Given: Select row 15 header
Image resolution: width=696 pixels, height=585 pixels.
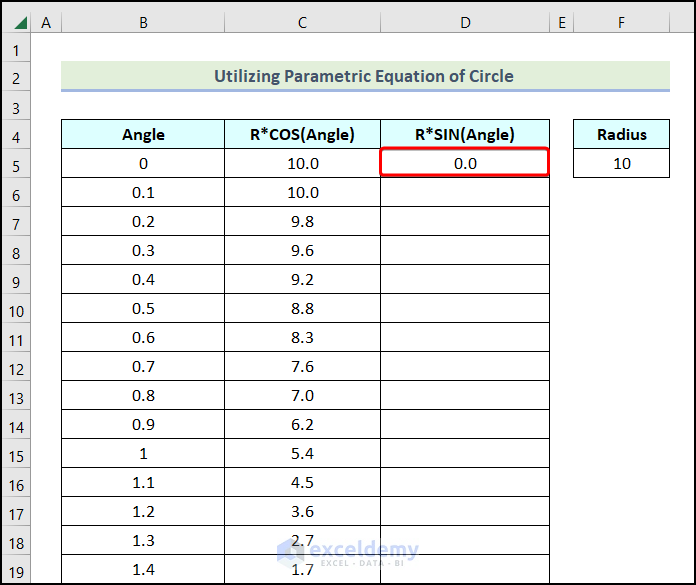Looking at the screenshot, I should click(17, 454).
